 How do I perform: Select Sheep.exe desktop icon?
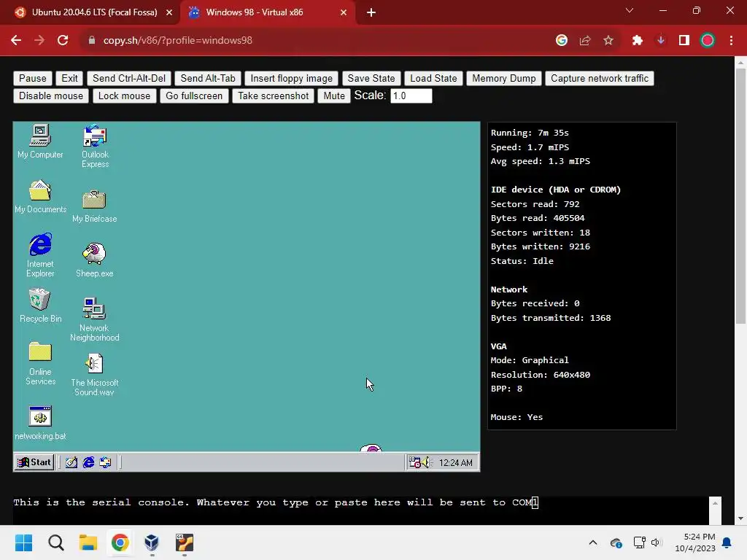[x=94, y=260]
